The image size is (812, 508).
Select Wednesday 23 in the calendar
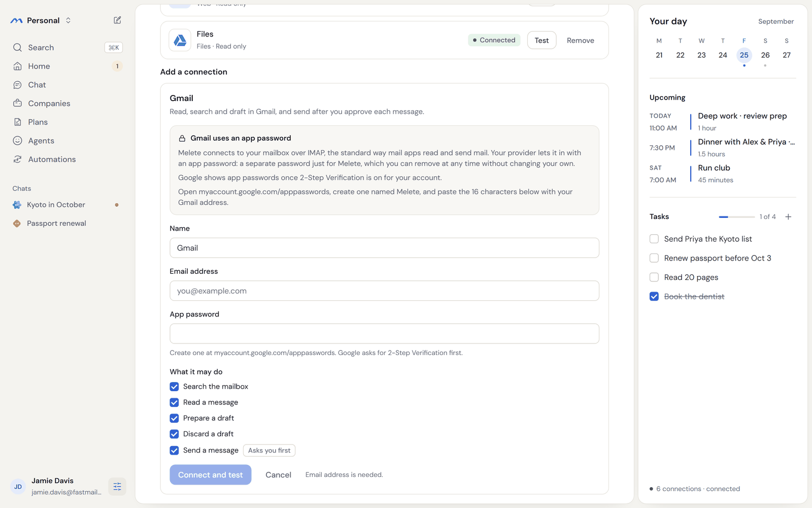point(701,55)
